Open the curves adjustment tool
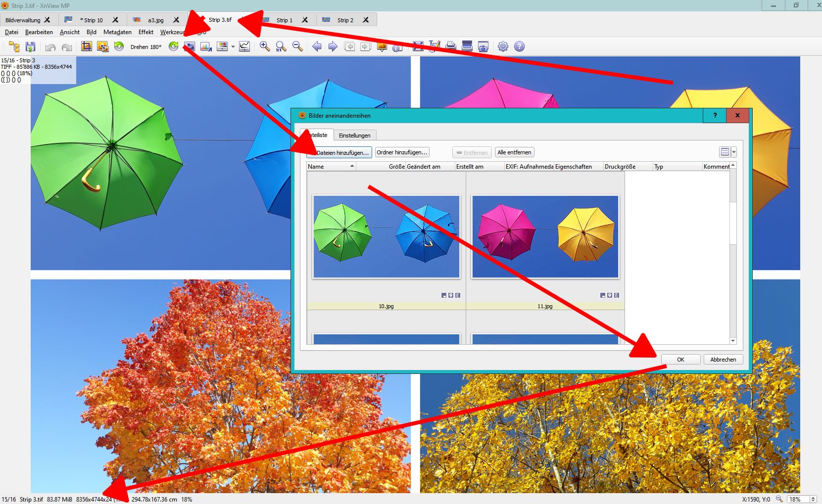822x504 pixels. pyautogui.click(x=244, y=46)
